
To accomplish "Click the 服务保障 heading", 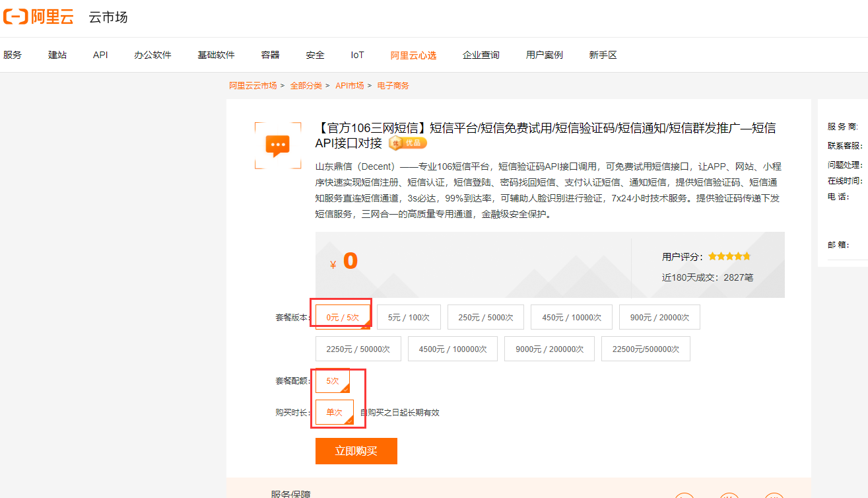I will click(291, 493).
